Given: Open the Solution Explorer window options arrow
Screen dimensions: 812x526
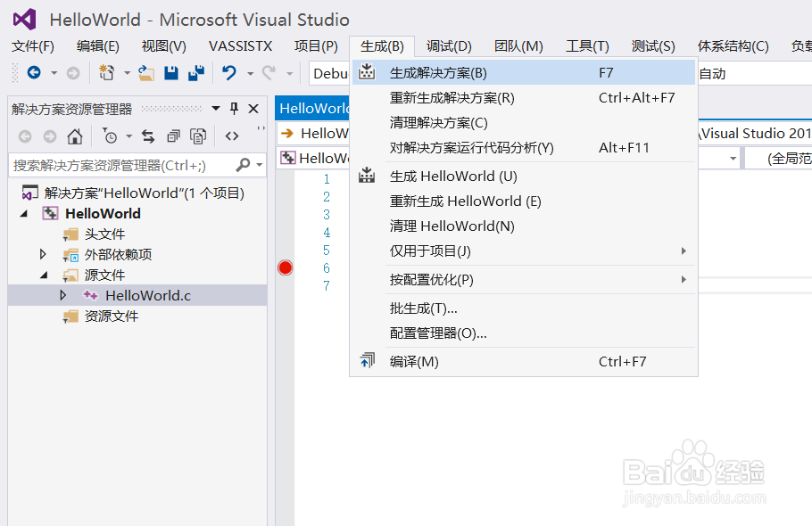Looking at the screenshot, I should tap(216, 109).
